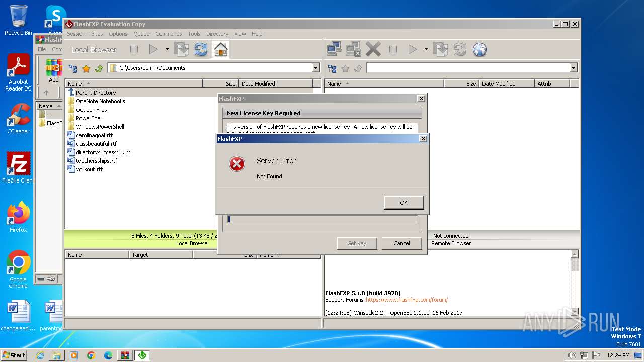The image size is (644, 362).
Task: Open the Commands menu
Action: click(169, 34)
